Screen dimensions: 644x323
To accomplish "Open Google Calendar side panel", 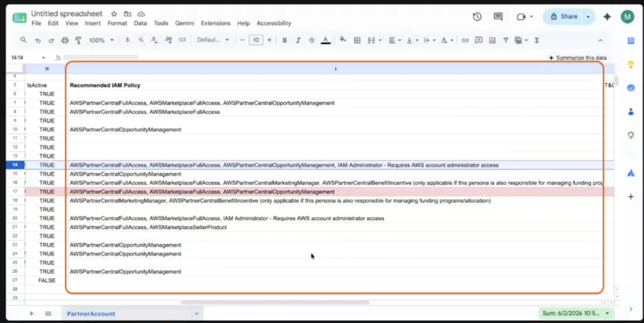I will (x=631, y=41).
